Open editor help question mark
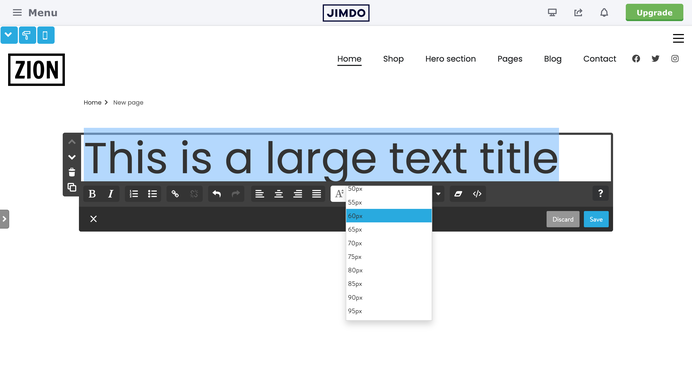The width and height of the screenshot is (692, 381). (600, 193)
